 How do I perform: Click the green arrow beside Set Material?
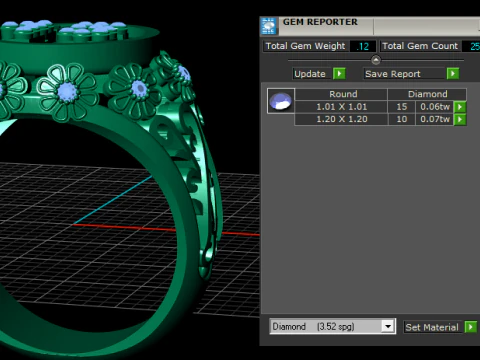pyautogui.click(x=471, y=327)
